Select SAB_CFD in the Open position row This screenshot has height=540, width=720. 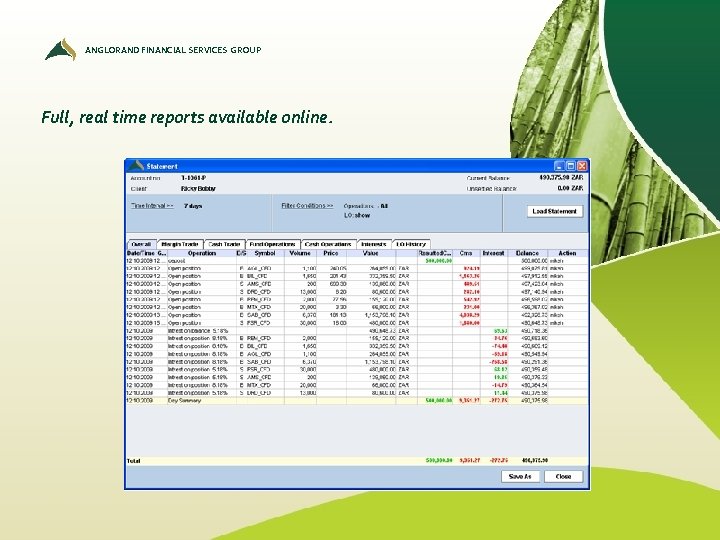[x=259, y=315]
